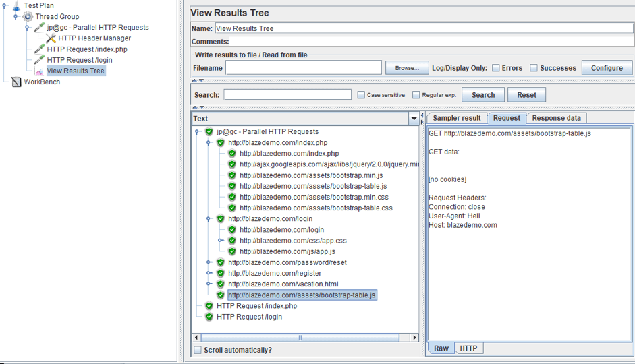Select HTTP Header Manager in test plan
Image resolution: width=635 pixels, height=364 pixels.
(94, 38)
